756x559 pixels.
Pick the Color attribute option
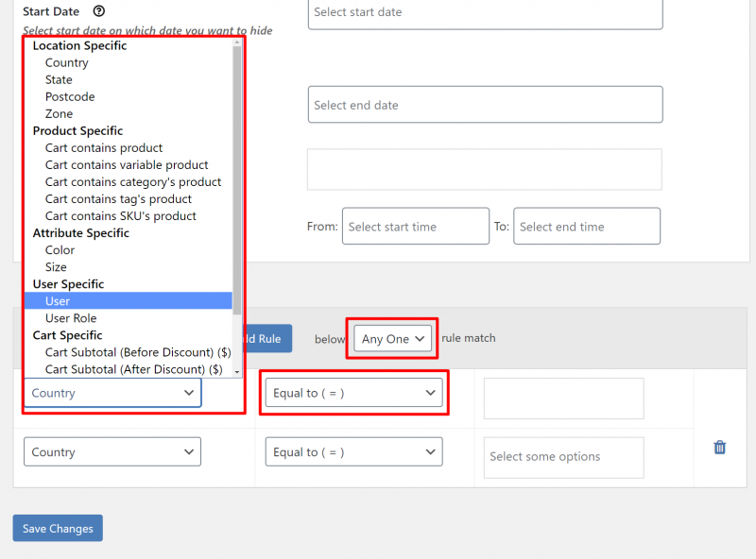129,250
